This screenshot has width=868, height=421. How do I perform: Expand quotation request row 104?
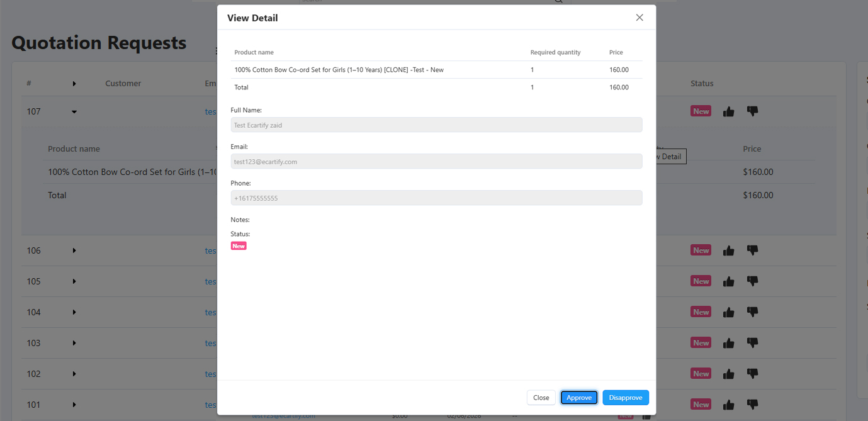tap(74, 312)
